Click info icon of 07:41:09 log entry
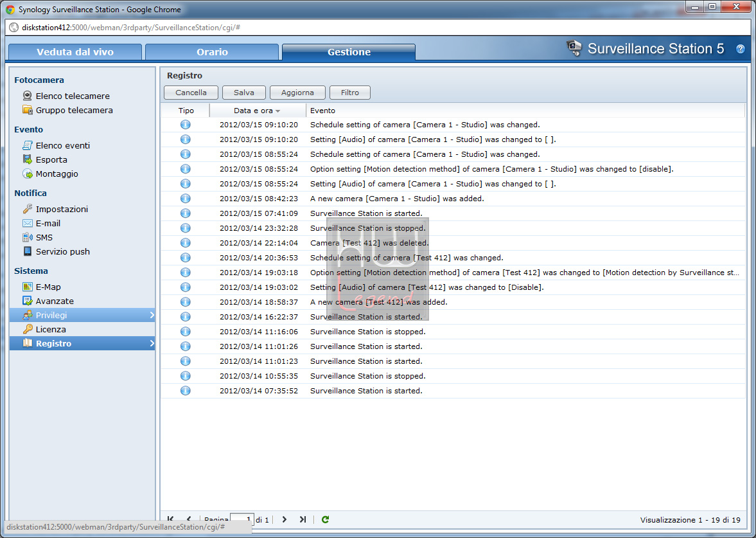 click(186, 213)
